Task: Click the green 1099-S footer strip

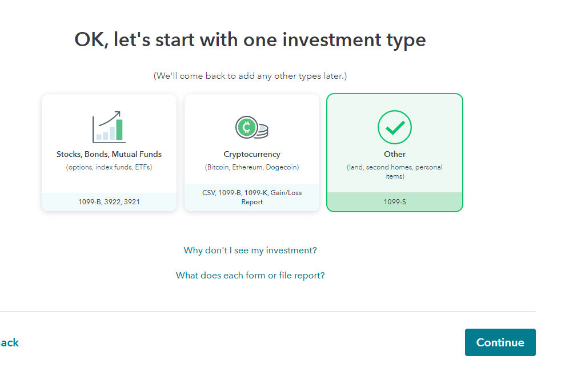Action: pyautogui.click(x=395, y=202)
